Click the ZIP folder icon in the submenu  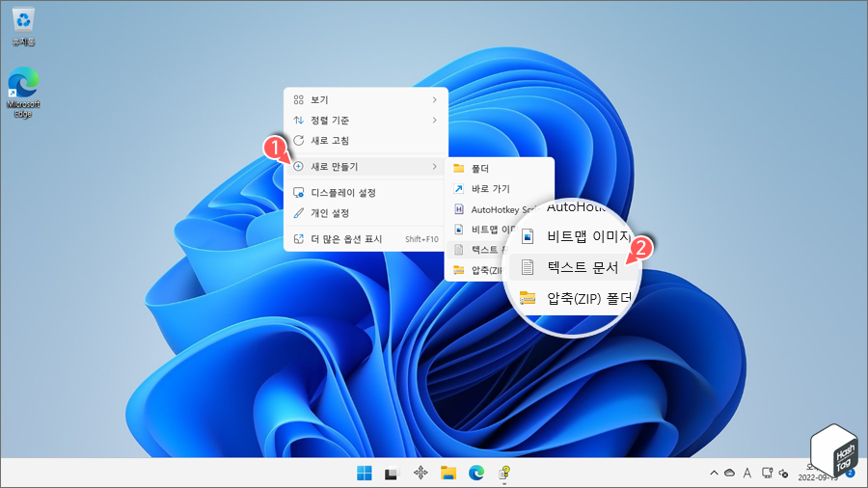(x=459, y=270)
